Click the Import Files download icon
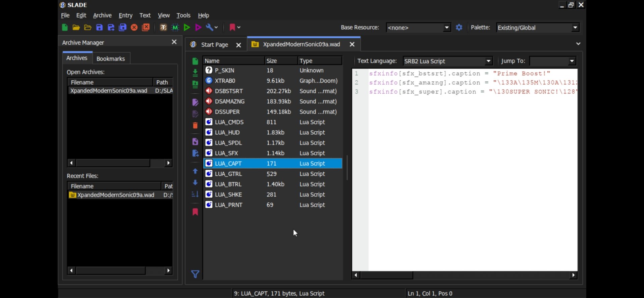Screen dimensions: 644x298 pyautogui.click(x=195, y=73)
